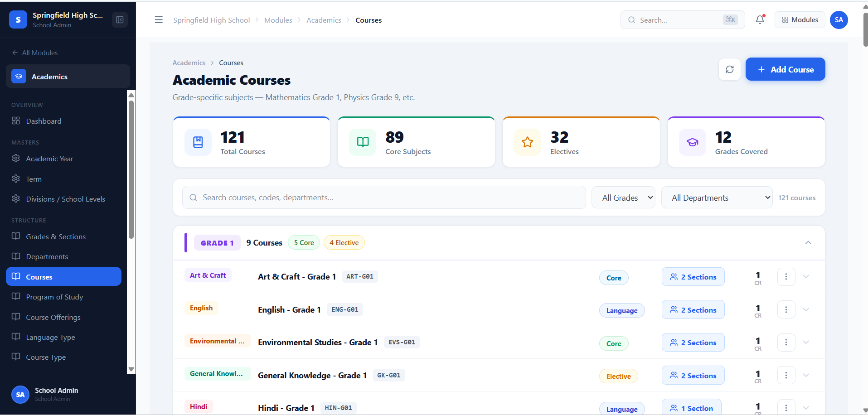Click the Modules breadcrumb link
This screenshot has height=415, width=868.
coord(278,20)
